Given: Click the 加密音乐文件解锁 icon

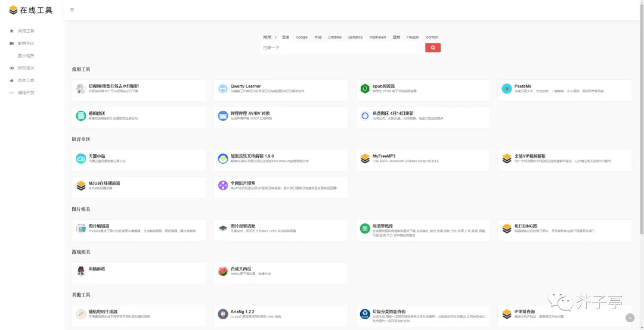Looking at the screenshot, I should point(222,158).
